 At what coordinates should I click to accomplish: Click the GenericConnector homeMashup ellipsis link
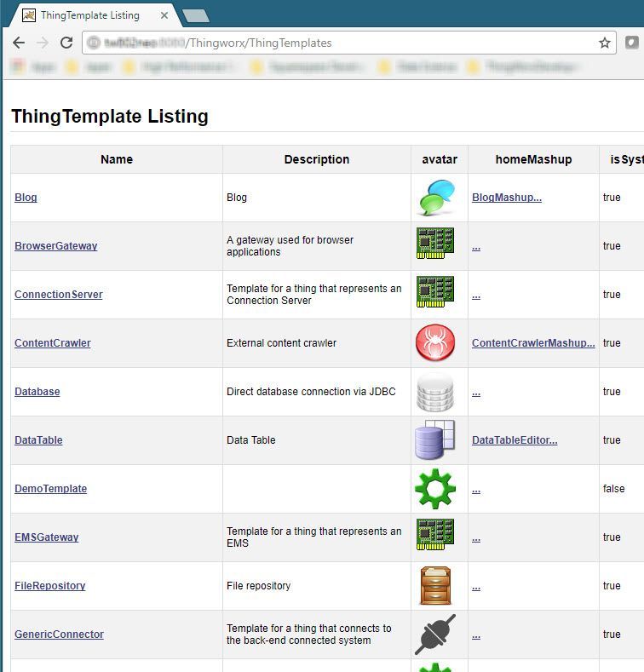click(476, 635)
